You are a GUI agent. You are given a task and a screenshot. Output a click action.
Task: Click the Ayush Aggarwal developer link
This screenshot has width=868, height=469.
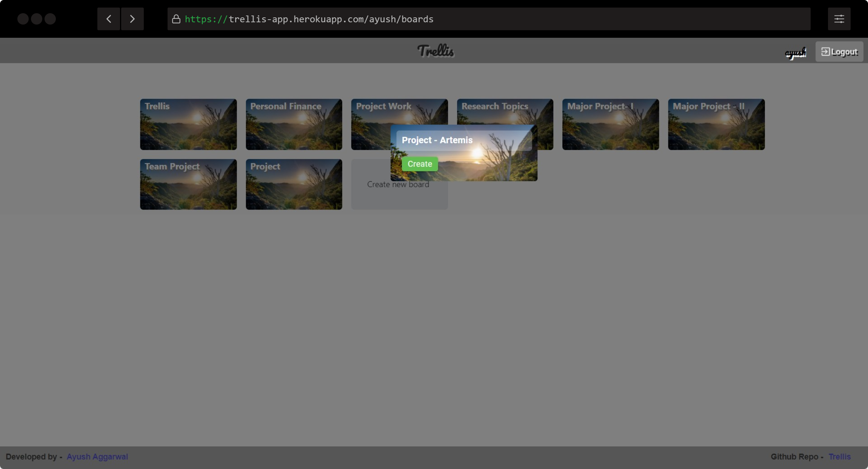click(97, 457)
